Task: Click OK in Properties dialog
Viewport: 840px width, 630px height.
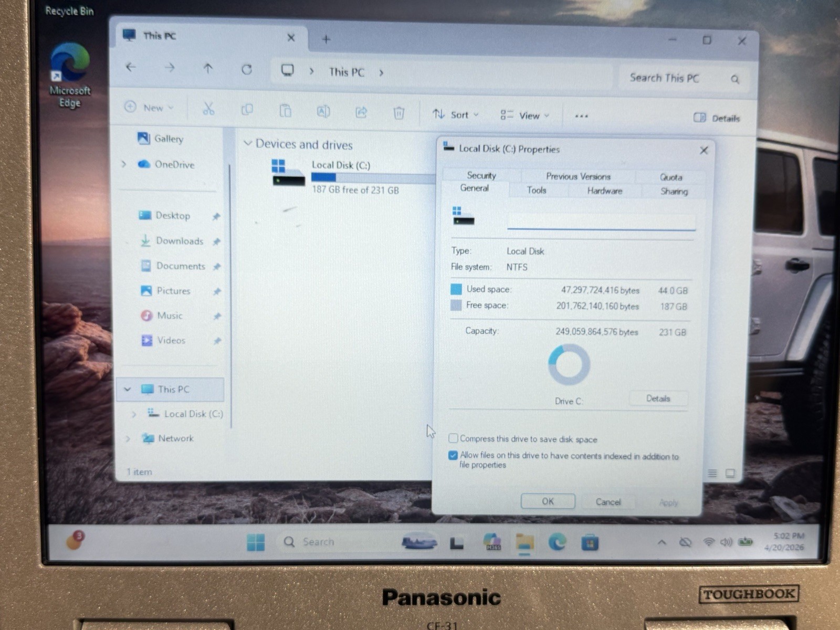Action: (548, 501)
